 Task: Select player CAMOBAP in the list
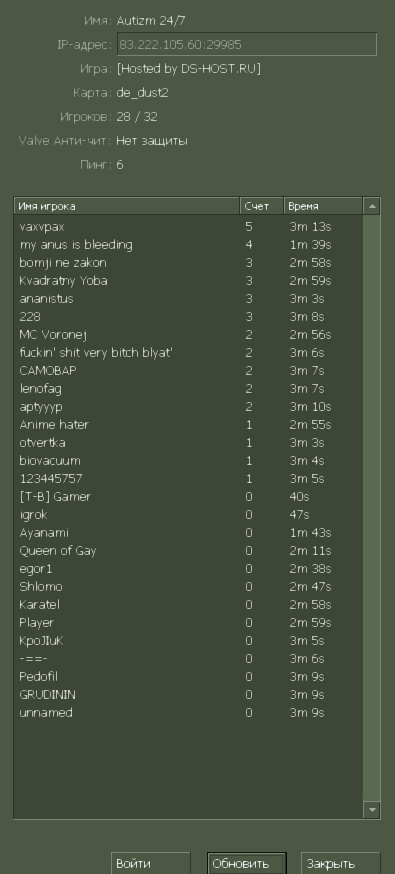188,371
